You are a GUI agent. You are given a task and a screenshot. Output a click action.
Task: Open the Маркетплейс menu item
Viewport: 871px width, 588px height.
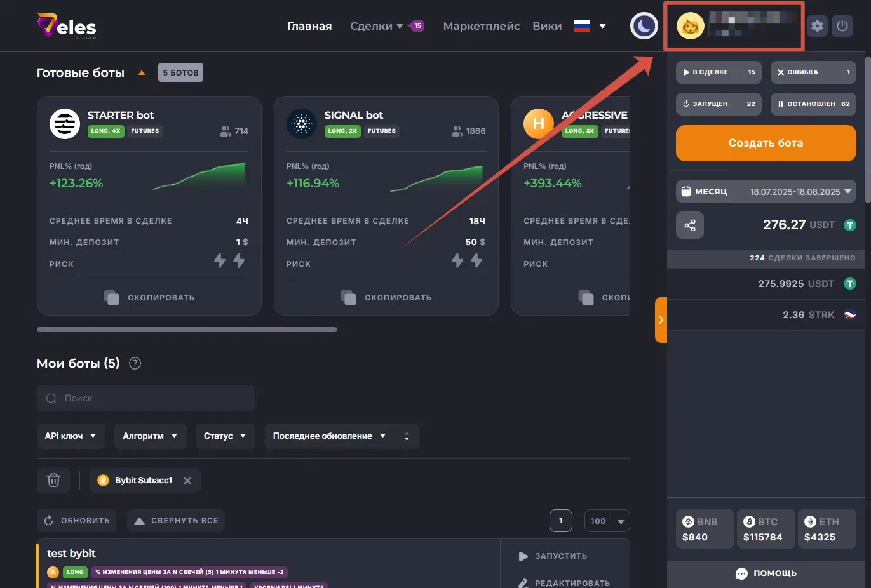(x=482, y=26)
